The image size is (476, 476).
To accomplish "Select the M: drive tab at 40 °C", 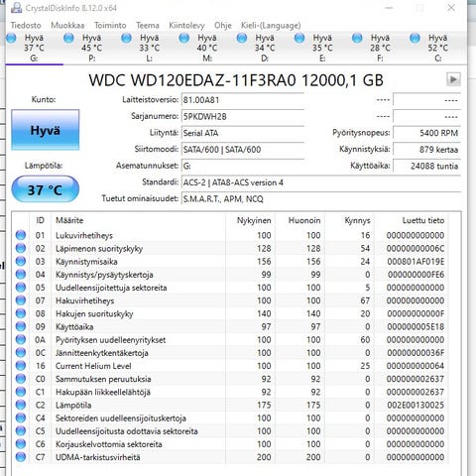I will click(x=207, y=48).
